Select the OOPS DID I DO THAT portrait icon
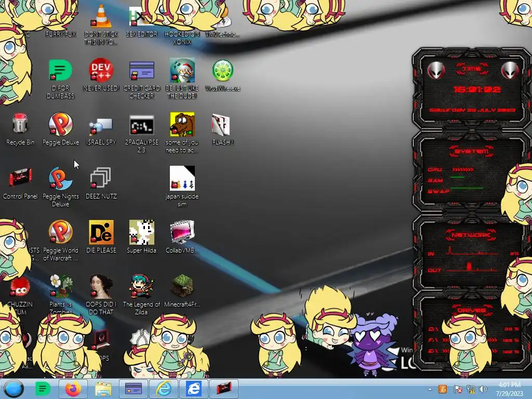The width and height of the screenshot is (532, 399). [101, 286]
